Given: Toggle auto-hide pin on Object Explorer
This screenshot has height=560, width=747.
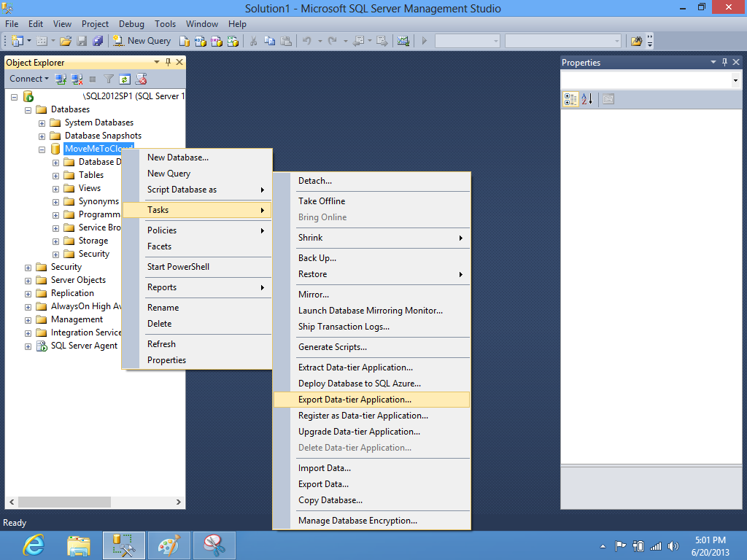Looking at the screenshot, I should (x=169, y=63).
